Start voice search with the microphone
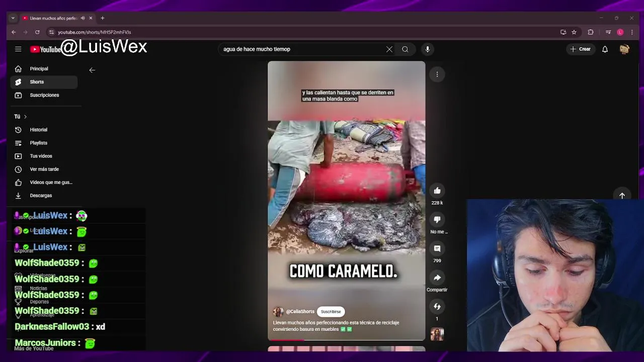Image resolution: width=644 pixels, height=362 pixels. (x=428, y=49)
